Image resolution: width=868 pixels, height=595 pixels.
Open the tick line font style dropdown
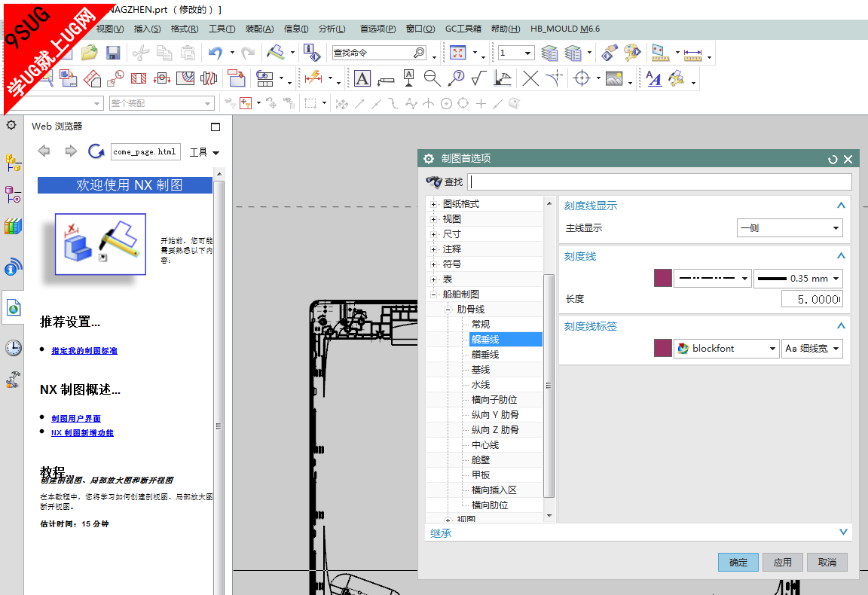point(713,279)
